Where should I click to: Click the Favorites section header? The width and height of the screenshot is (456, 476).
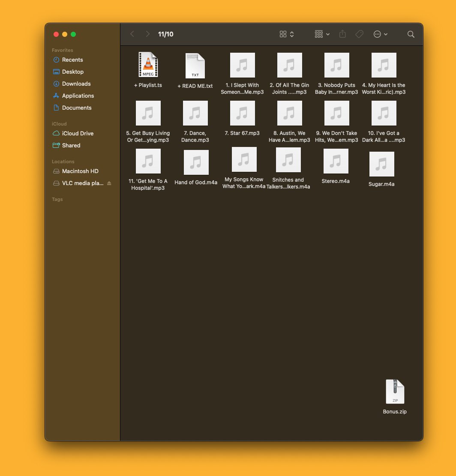point(62,50)
